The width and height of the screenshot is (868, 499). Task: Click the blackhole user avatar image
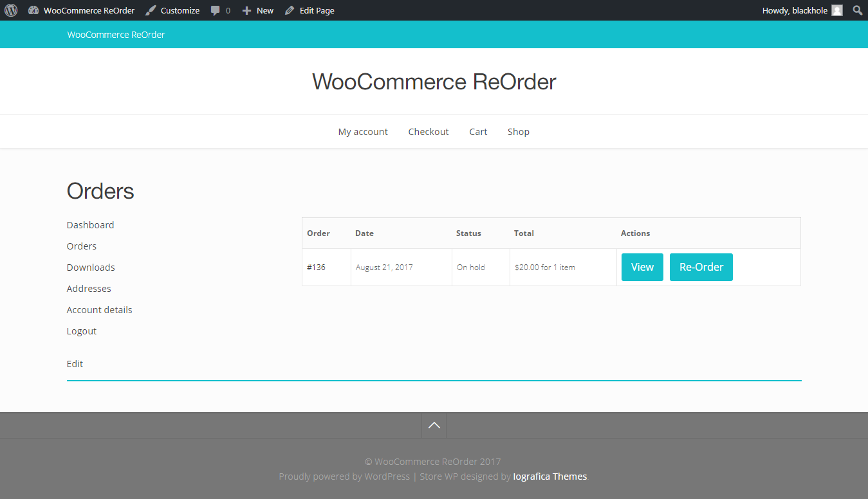[836, 10]
